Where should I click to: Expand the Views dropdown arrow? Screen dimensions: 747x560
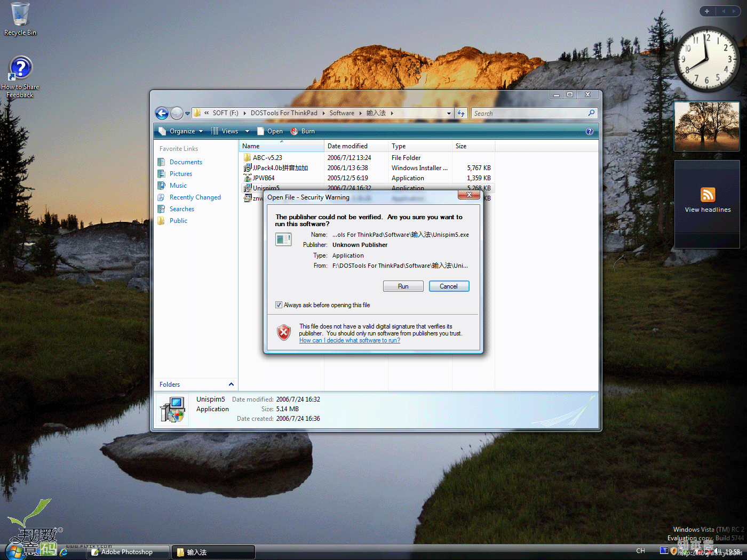coord(247,131)
